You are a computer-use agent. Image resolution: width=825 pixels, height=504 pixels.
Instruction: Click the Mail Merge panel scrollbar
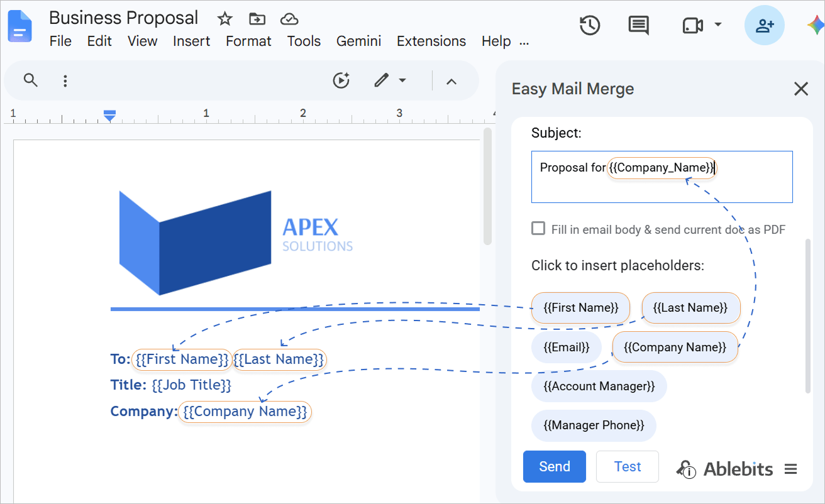[x=808, y=316]
